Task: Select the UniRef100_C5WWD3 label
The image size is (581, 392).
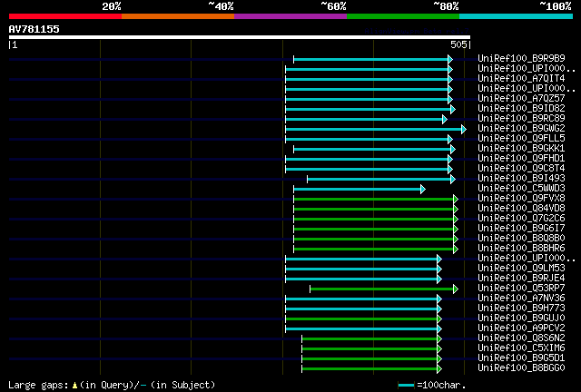Action: click(x=521, y=188)
